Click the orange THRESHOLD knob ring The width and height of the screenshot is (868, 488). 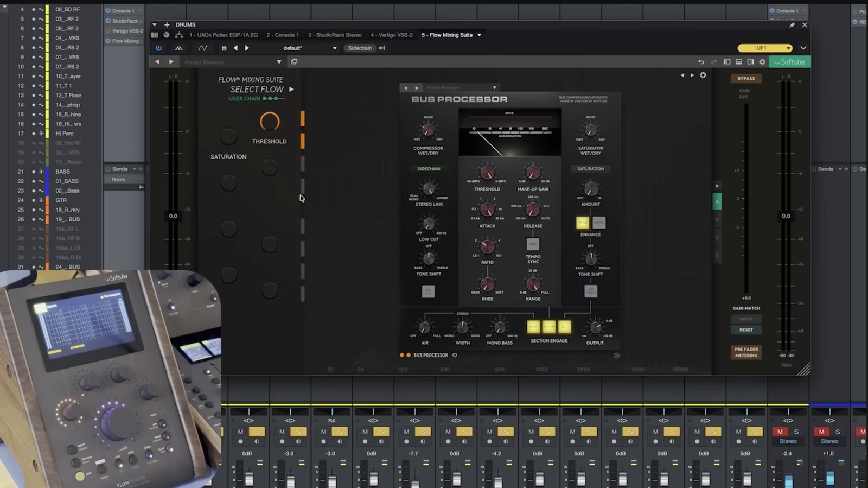pyautogui.click(x=270, y=122)
